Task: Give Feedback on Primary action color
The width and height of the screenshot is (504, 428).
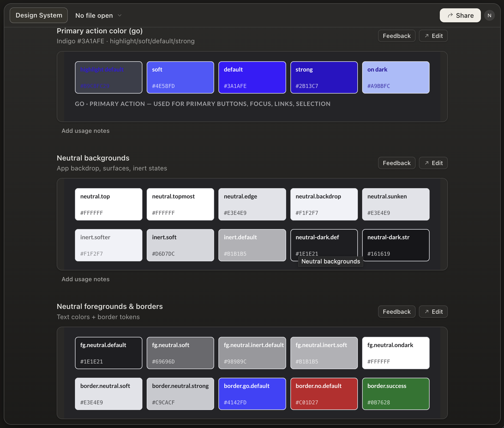Action: [397, 36]
